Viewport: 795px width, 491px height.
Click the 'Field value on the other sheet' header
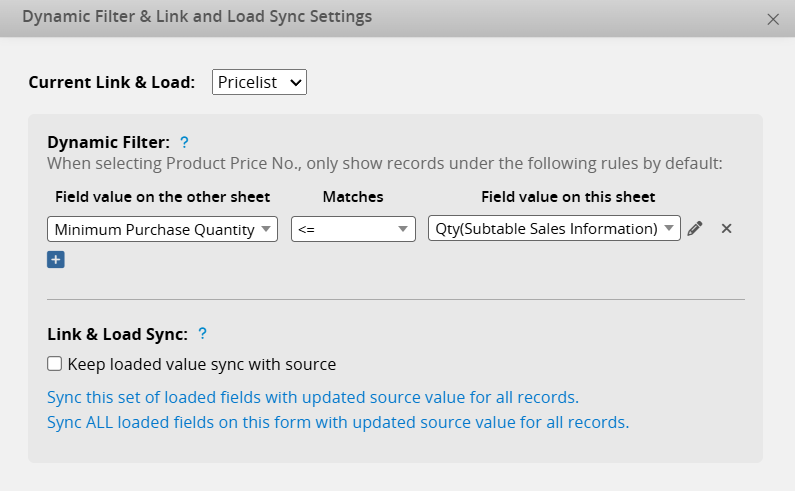coord(162,197)
